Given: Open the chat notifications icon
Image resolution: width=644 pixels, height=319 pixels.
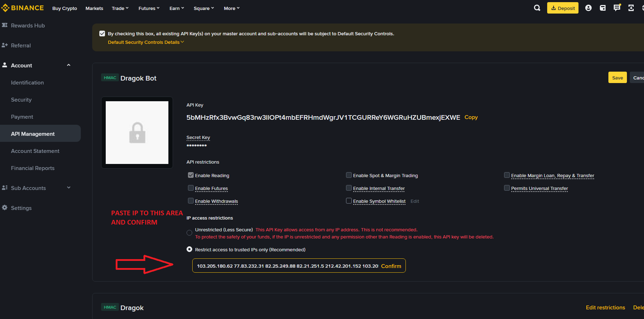Looking at the screenshot, I should point(617,7).
